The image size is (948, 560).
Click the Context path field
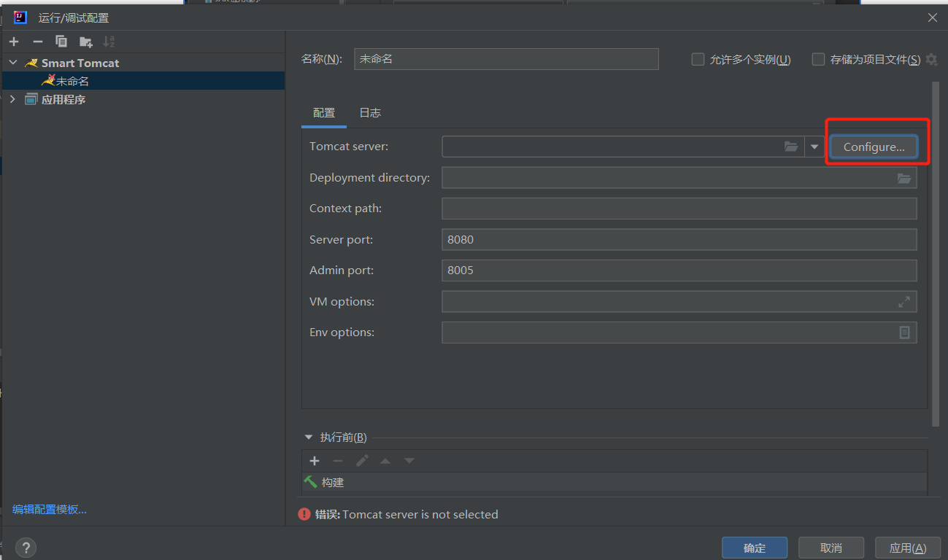(x=679, y=209)
